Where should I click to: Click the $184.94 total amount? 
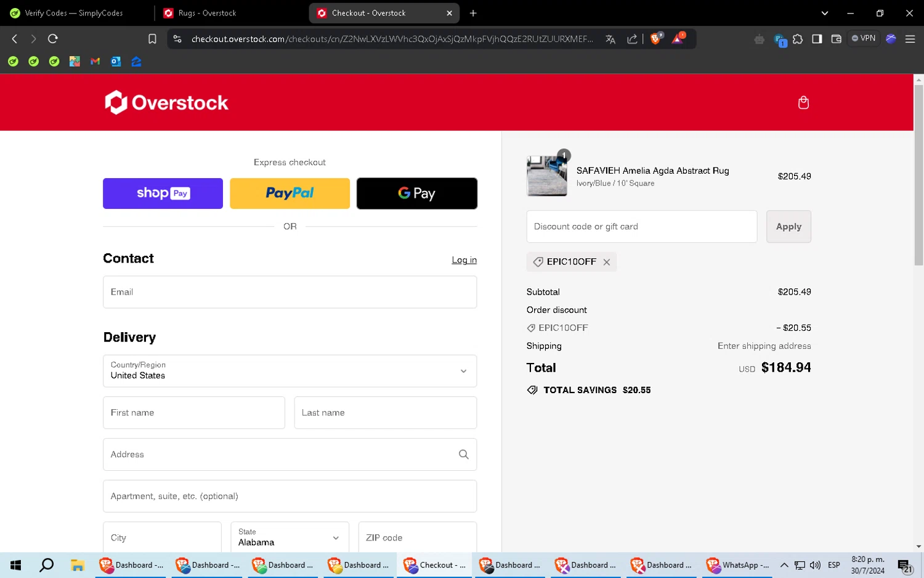pyautogui.click(x=786, y=368)
